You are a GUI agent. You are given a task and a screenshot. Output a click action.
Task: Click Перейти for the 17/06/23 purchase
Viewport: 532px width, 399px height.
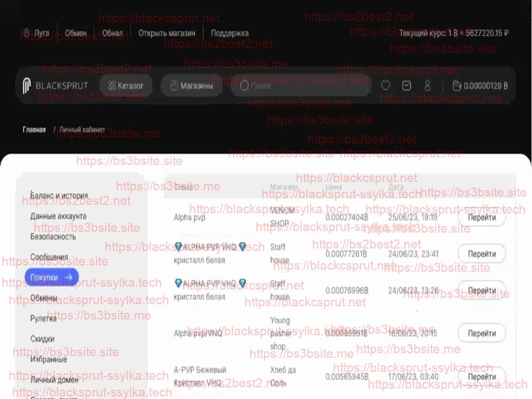[482, 377]
